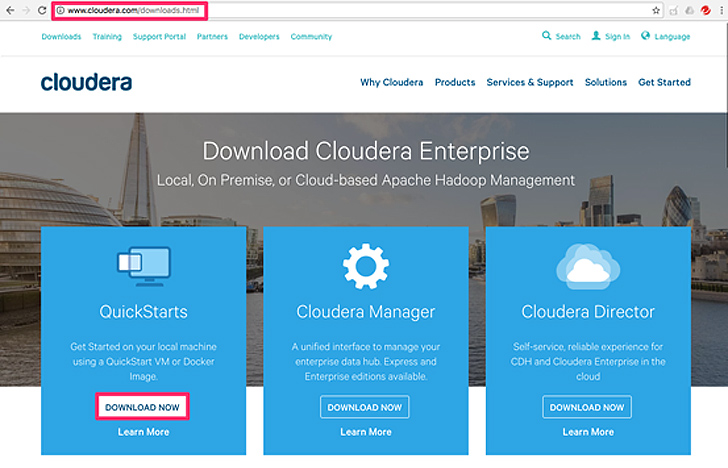
Task: Click the QuickStarts monitor icon
Action: click(143, 266)
